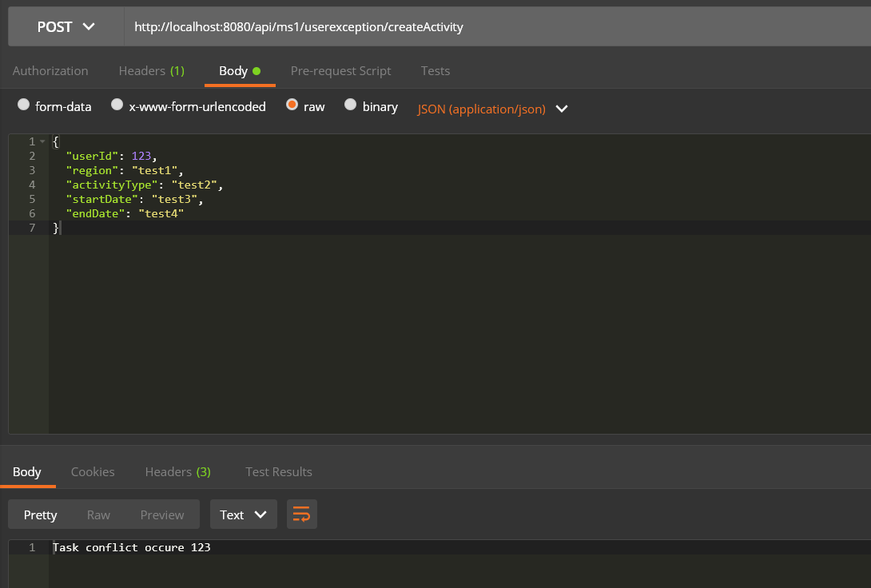Image resolution: width=871 pixels, height=588 pixels.
Task: Open the Pre-request Script tab
Action: pos(340,71)
